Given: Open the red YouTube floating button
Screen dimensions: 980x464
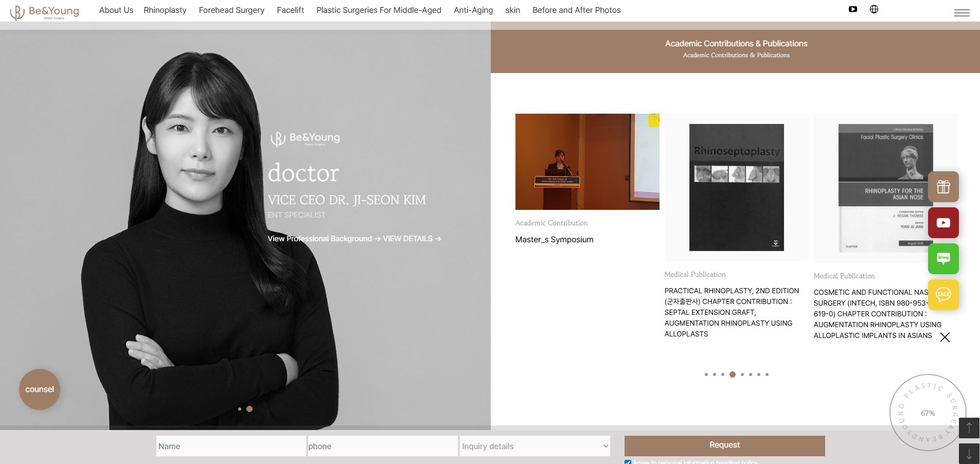Looking at the screenshot, I should coord(943,223).
